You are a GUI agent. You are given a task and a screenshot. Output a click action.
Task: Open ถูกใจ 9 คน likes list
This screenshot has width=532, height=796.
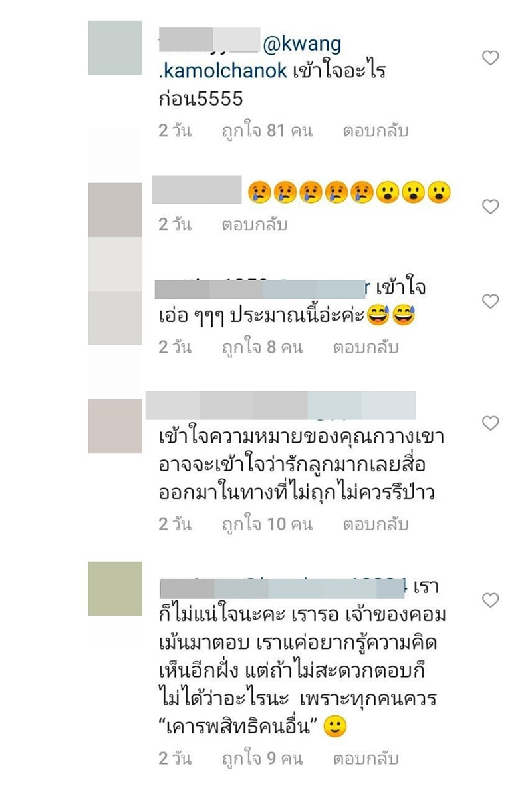(262, 759)
